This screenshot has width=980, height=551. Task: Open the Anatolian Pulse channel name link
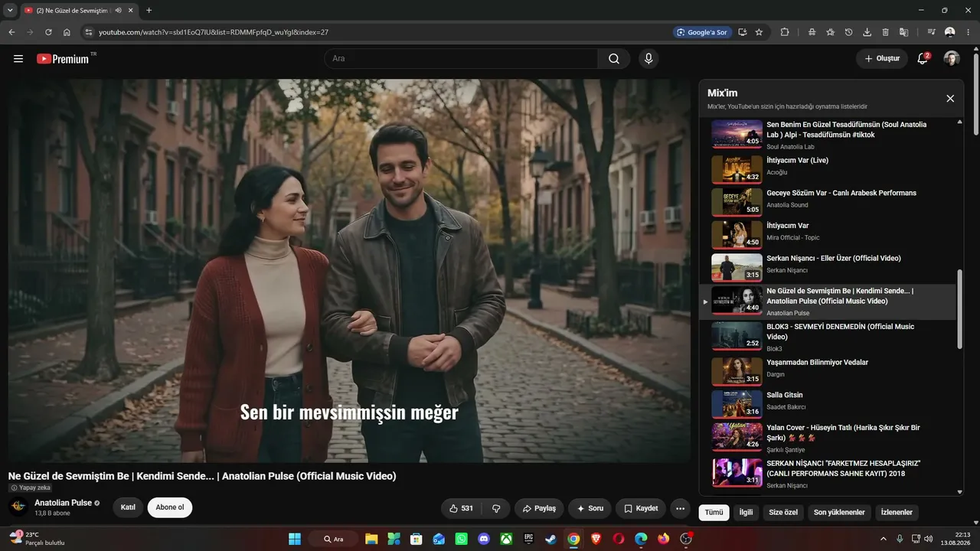pos(63,503)
